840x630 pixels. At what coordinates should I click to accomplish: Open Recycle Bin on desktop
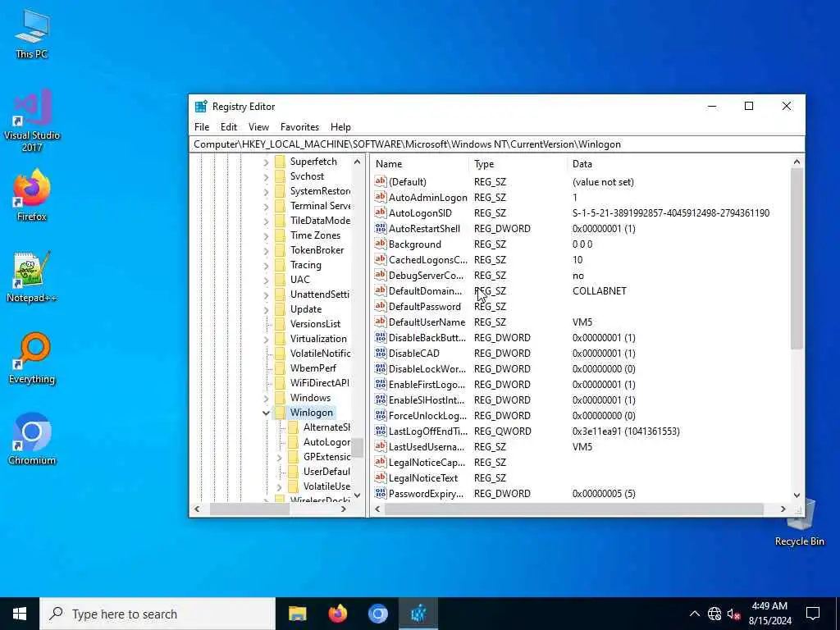point(799,523)
